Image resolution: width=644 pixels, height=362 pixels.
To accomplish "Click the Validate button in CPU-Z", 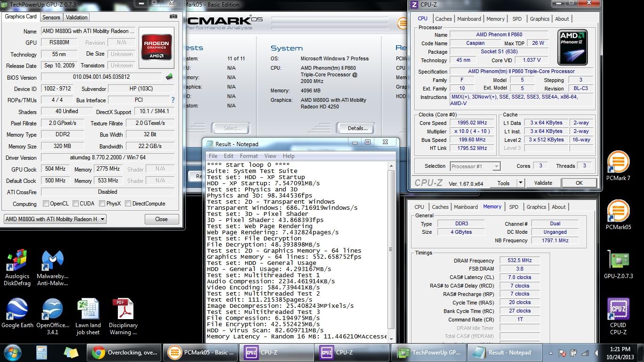I will [543, 183].
